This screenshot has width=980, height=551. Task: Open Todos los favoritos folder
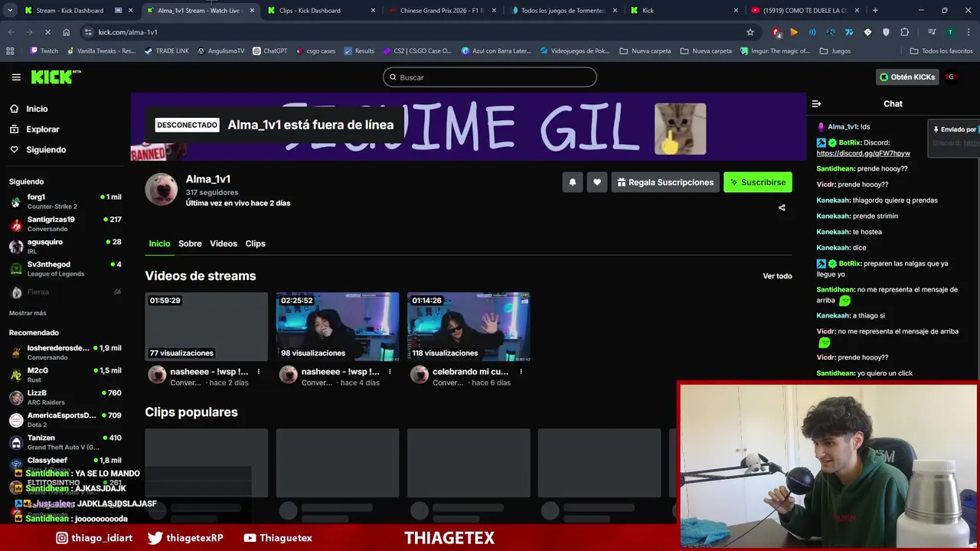[941, 51]
